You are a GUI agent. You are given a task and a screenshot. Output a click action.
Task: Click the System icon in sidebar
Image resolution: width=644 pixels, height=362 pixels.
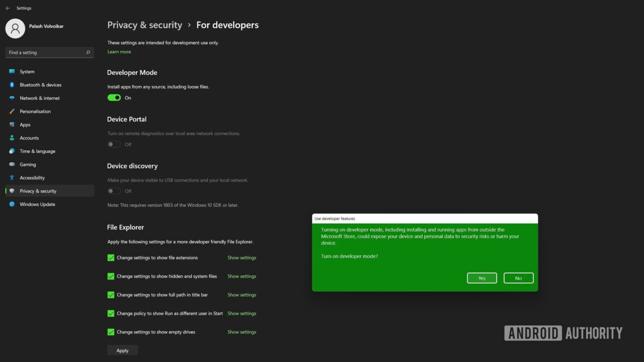click(12, 71)
